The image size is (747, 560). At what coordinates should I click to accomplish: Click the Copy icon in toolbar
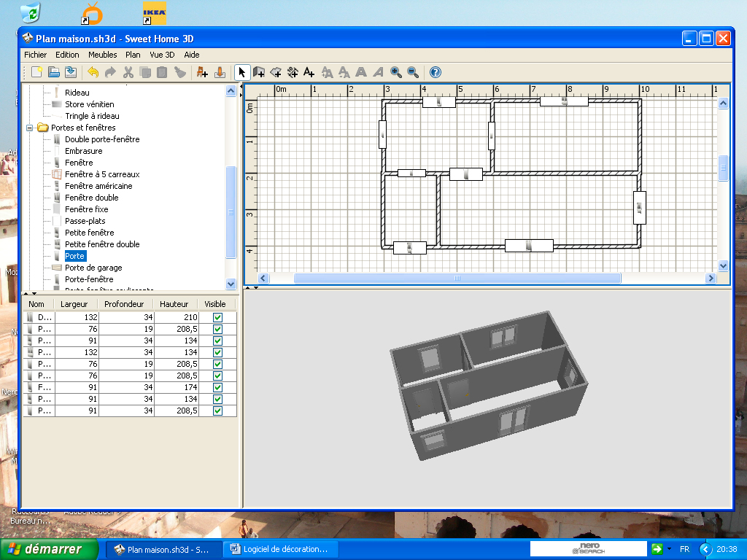[145, 72]
